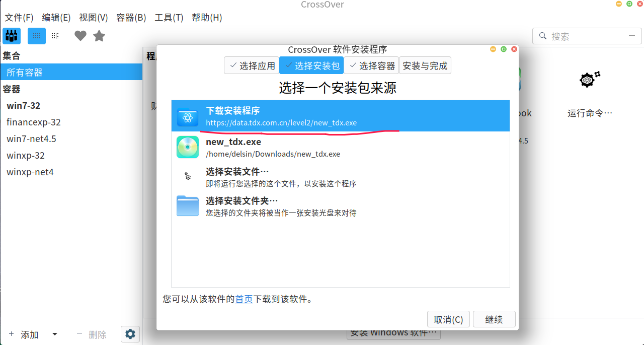The image size is (644, 345).
Task: Open the gear settings icon at bottom
Action: [130, 334]
